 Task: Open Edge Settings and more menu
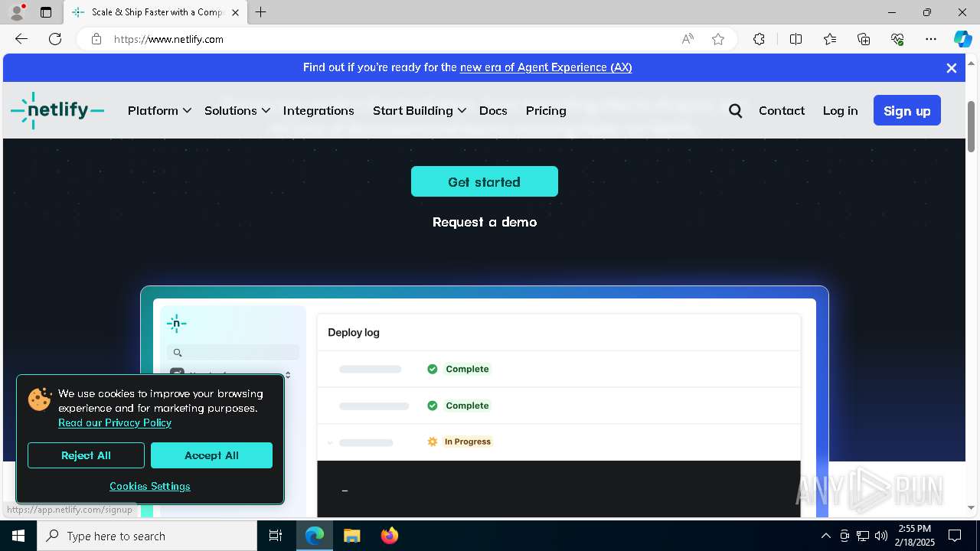click(x=931, y=39)
